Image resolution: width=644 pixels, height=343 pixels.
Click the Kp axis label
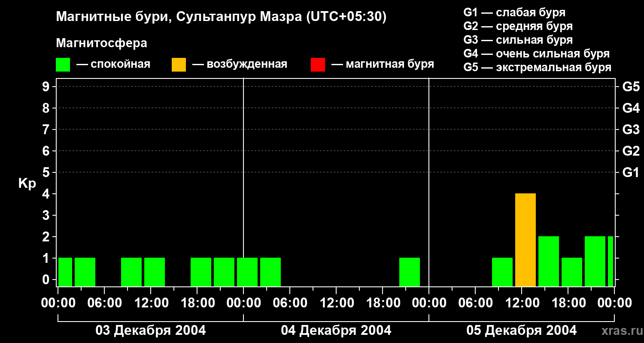(x=27, y=184)
